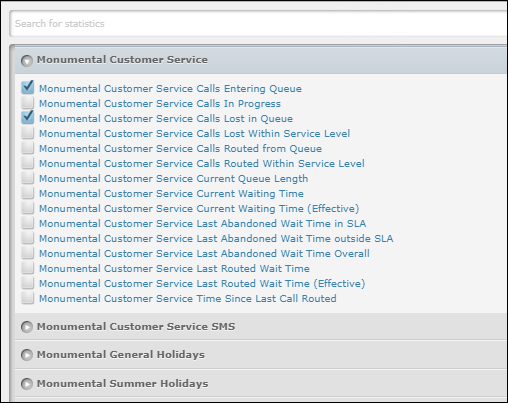Viewport: 508px width, 403px height.
Task: Check Time Since Last Call Routed checkbox
Action: (28, 298)
